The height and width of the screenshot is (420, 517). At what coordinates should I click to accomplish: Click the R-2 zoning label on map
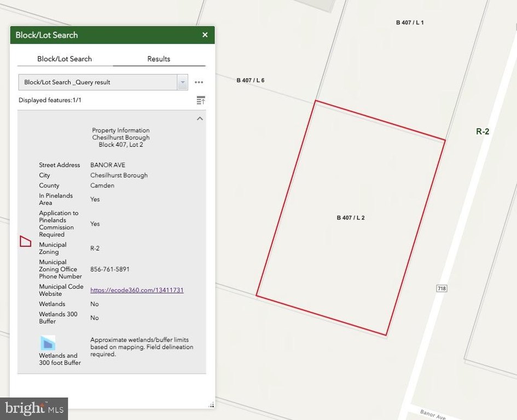point(483,132)
